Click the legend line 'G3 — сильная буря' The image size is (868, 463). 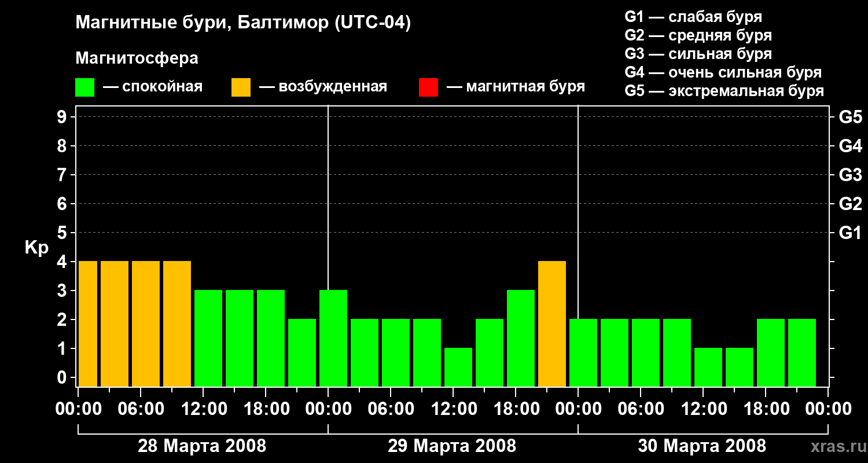698,54
